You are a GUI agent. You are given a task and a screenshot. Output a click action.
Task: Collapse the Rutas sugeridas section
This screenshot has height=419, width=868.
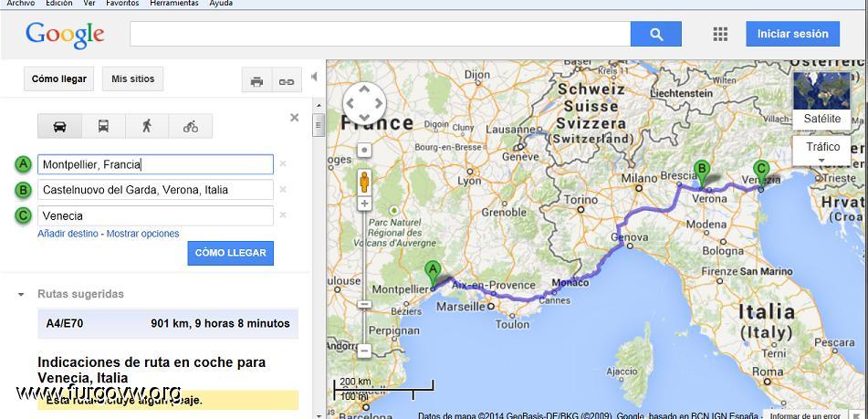[x=21, y=294]
